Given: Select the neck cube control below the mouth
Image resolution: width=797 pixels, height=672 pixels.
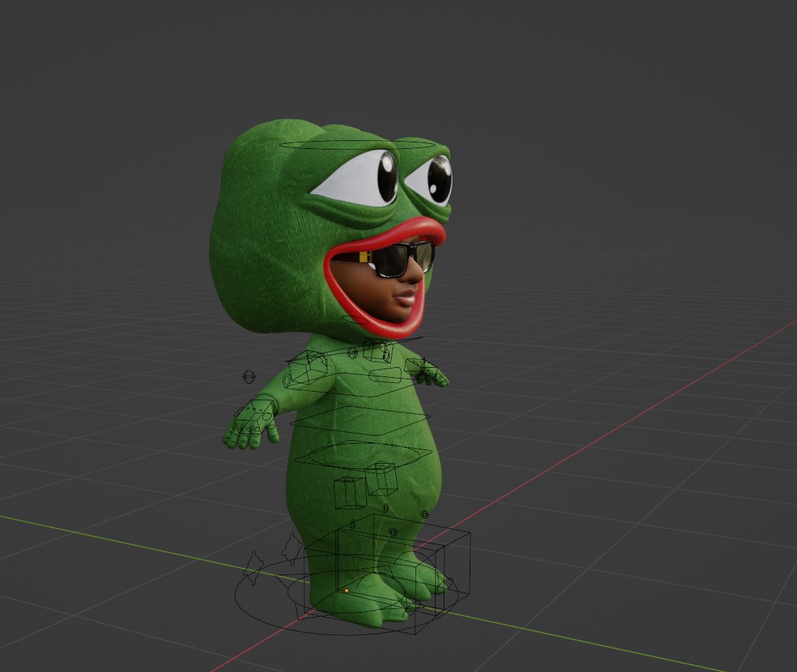Looking at the screenshot, I should (378, 350).
